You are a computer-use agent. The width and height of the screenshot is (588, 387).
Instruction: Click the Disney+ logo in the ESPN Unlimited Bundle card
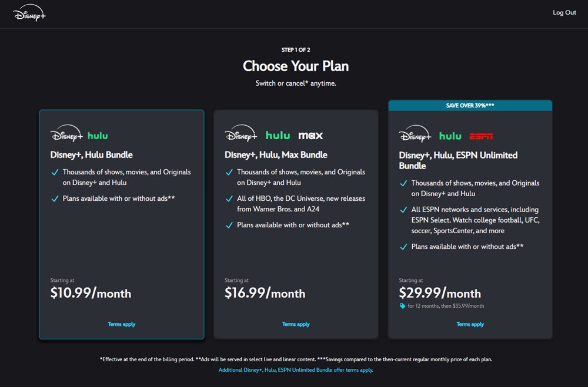point(415,134)
